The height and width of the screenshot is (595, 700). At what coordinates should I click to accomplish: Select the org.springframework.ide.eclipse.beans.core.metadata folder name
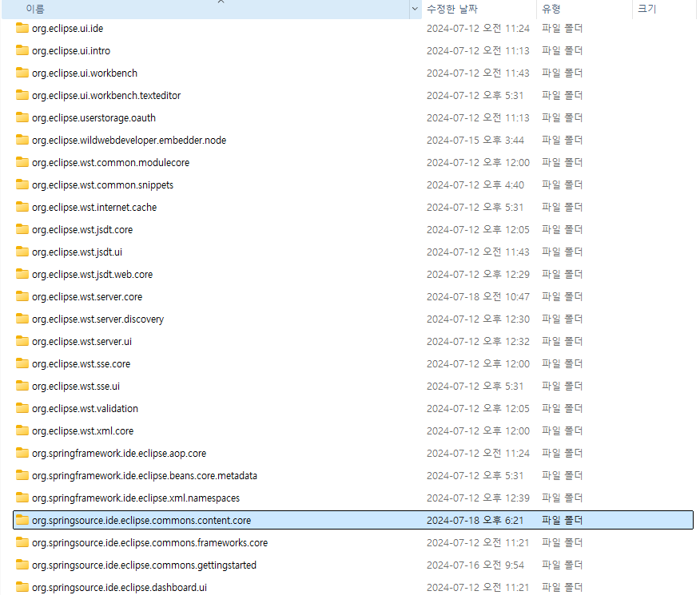click(145, 476)
